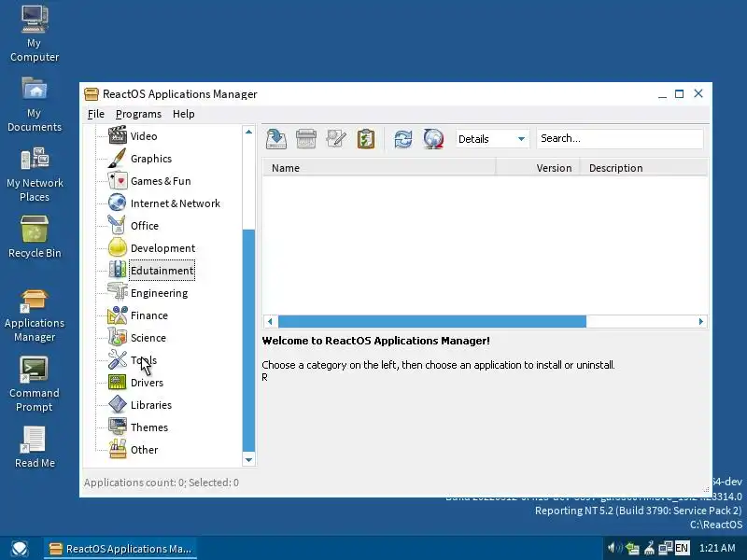This screenshot has height=560, width=747.
Task: Select the Graphics category label
Action: [x=151, y=159]
